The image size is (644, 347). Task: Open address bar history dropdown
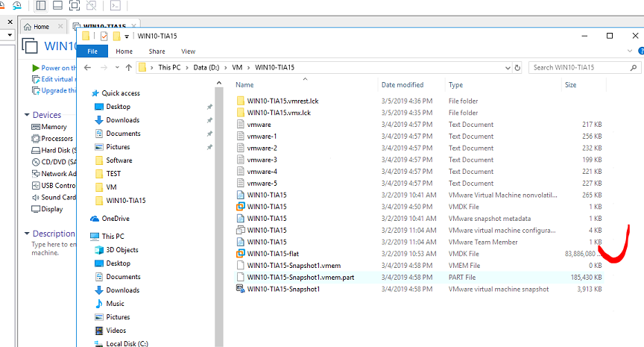point(508,68)
